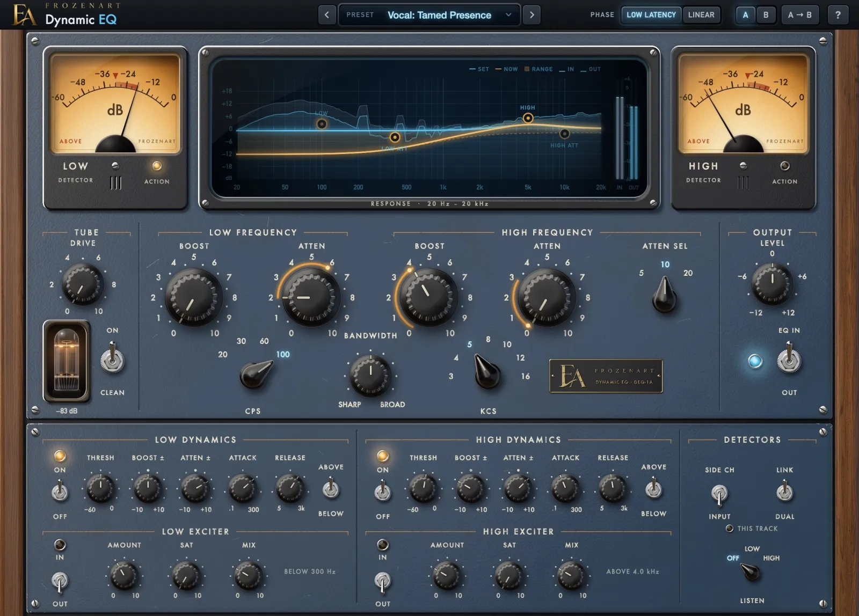The width and height of the screenshot is (859, 616).
Task: Switch to the A state
Action: tap(745, 15)
